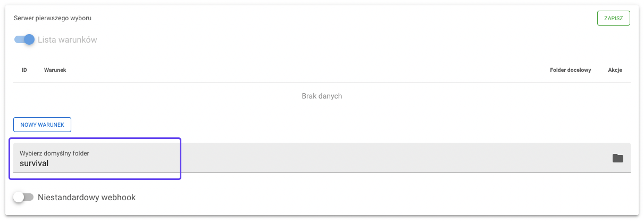Click the Niestandardowy webhook label text

pos(87,198)
